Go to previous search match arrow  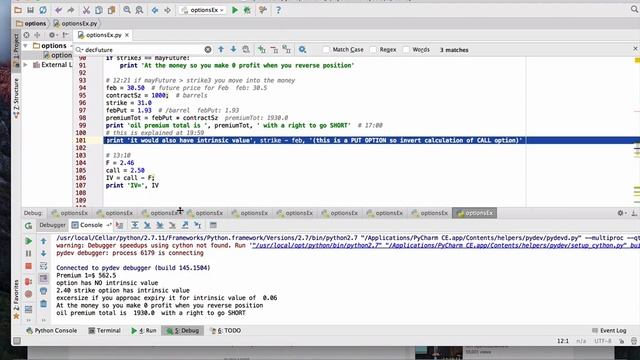click(x=221, y=49)
